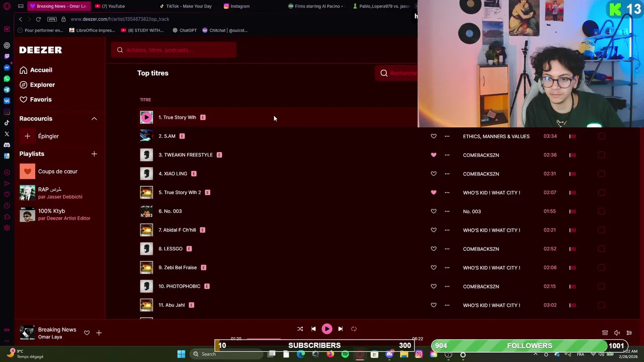Screen dimensions: 644x362
Task: Create a new playlist with plus icon
Action: (x=94, y=154)
